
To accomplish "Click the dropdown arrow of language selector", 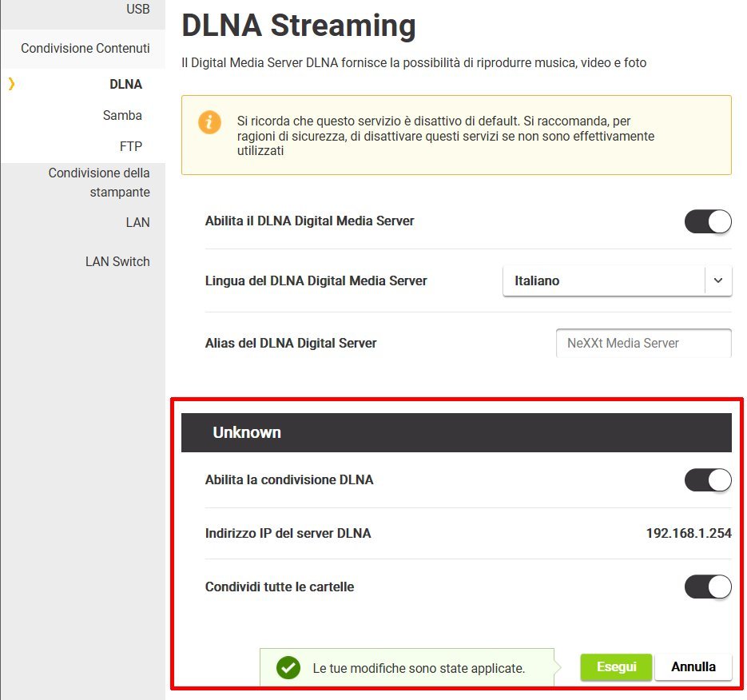I will click(718, 280).
